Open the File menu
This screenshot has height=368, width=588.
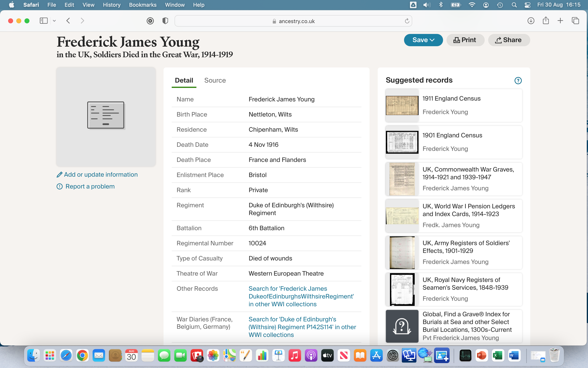click(52, 5)
